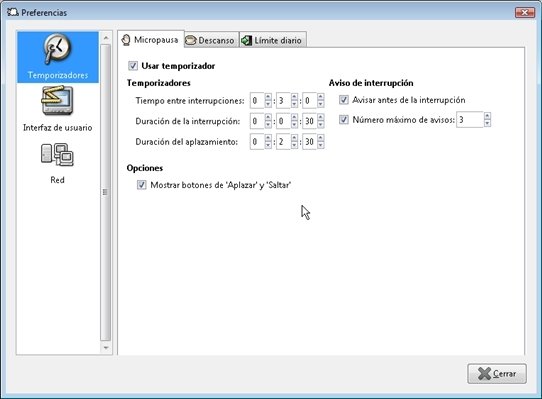Increase seconds of Tiempo entre interrupciones

click(320, 97)
